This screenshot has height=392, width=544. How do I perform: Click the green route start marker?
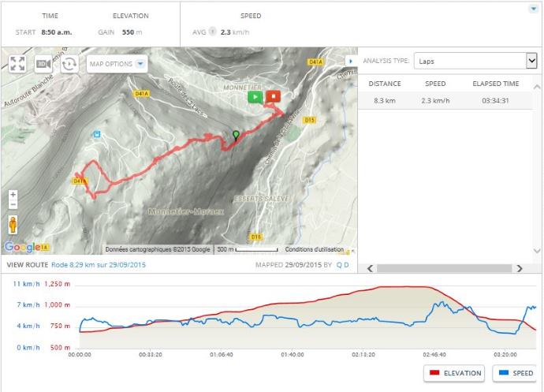coord(255,96)
